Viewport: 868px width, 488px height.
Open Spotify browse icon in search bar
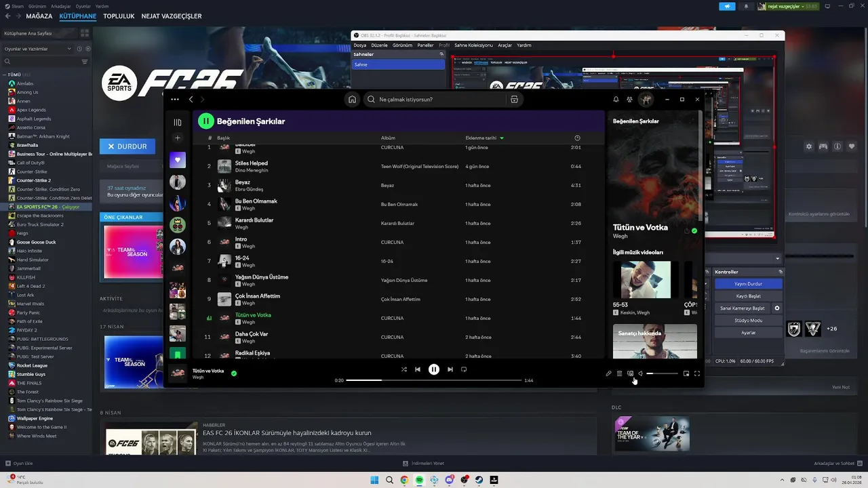514,99
